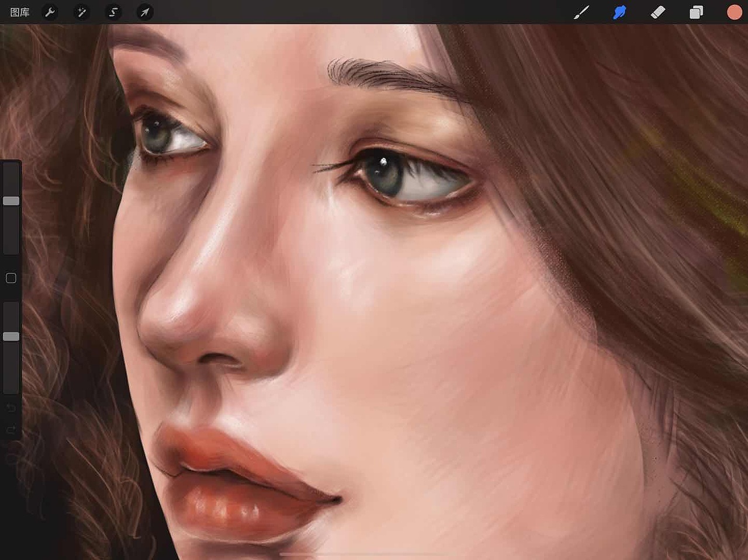Select the Eraser tool

[x=658, y=12]
